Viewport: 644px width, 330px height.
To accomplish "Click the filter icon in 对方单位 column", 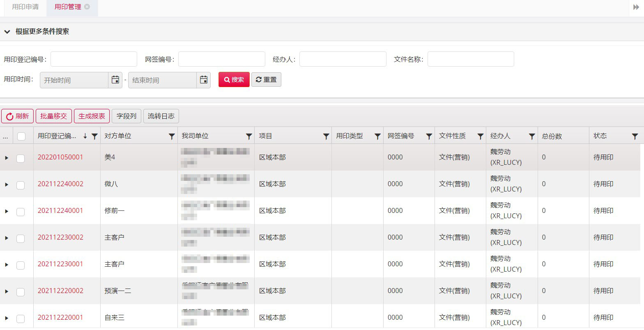I will point(172,136).
